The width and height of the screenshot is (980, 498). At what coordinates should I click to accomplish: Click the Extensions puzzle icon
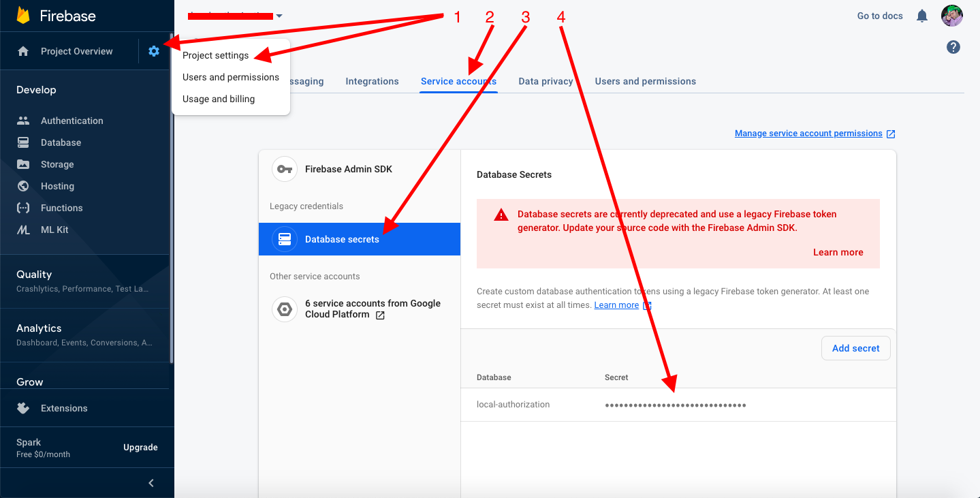(23, 408)
